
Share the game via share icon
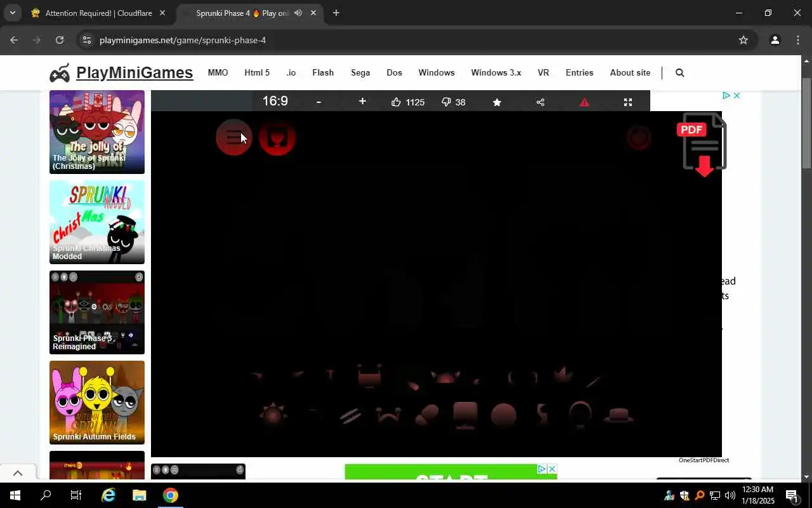540,102
